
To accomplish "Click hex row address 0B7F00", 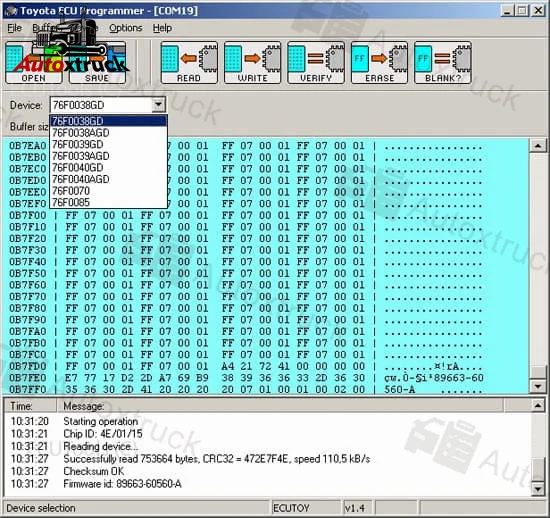I will [28, 215].
